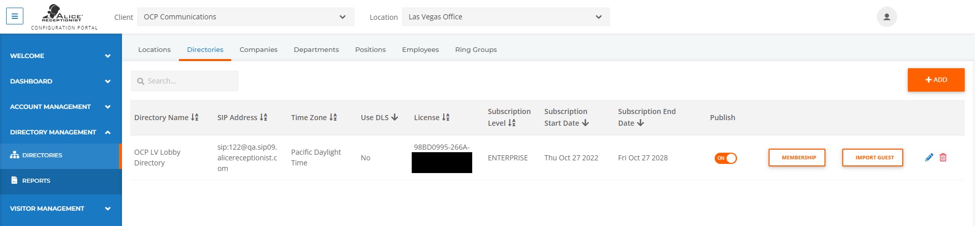Collapse the Directory Management sidebar section
980x226 pixels.
click(x=61, y=132)
